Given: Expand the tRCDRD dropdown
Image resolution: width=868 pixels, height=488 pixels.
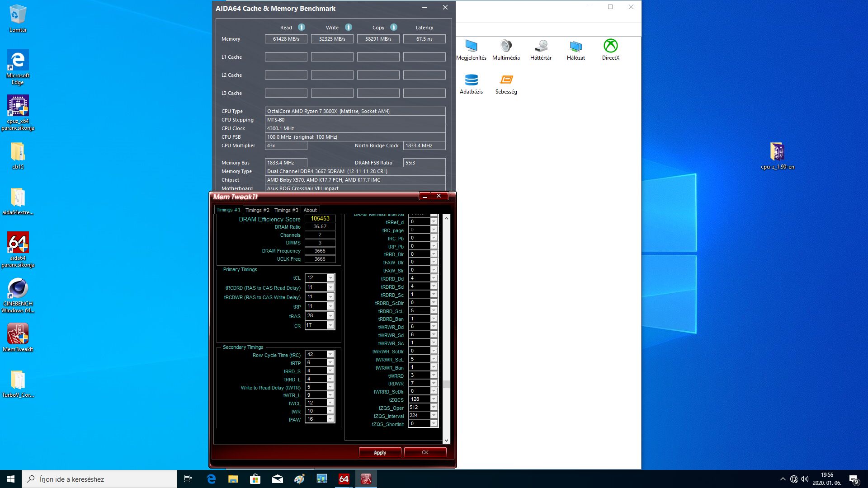Looking at the screenshot, I should 330,287.
